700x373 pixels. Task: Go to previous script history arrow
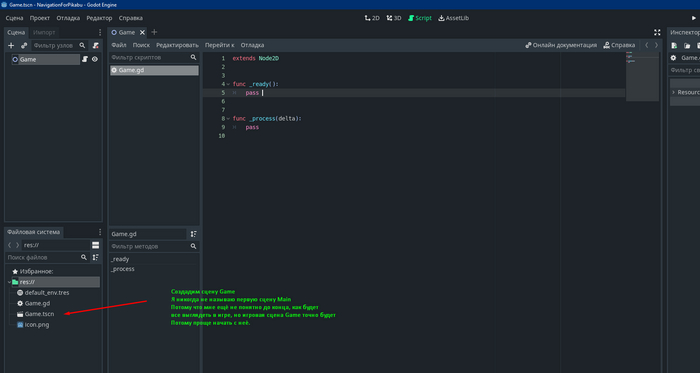pos(646,45)
